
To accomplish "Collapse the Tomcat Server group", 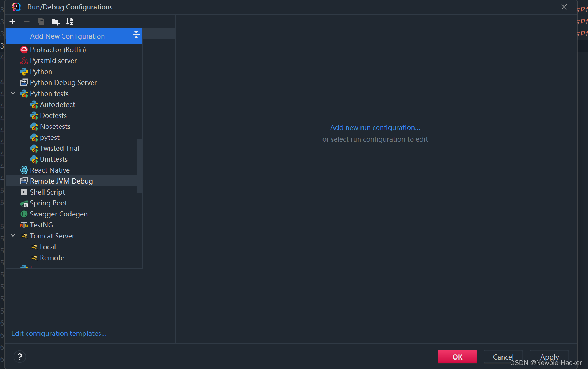I will 13,235.
